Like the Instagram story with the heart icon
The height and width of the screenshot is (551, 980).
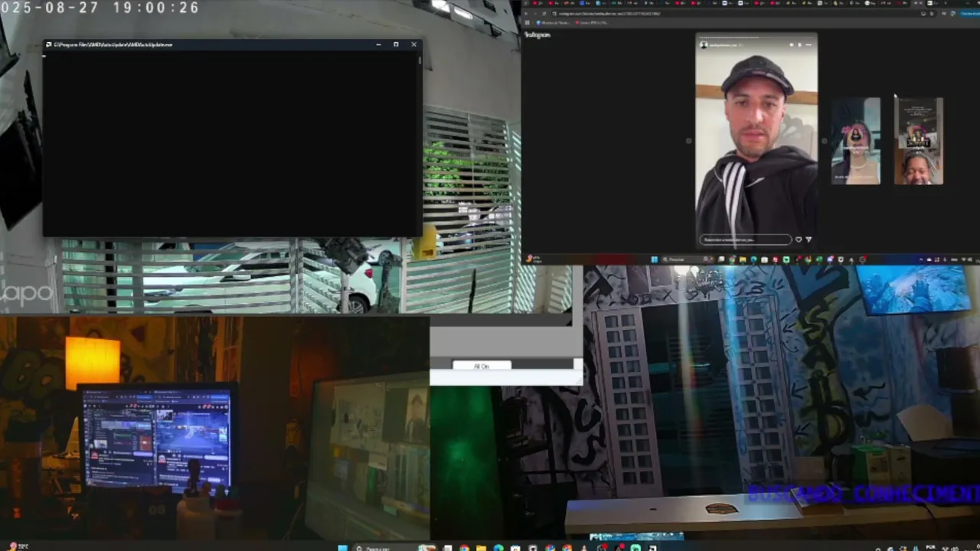799,240
